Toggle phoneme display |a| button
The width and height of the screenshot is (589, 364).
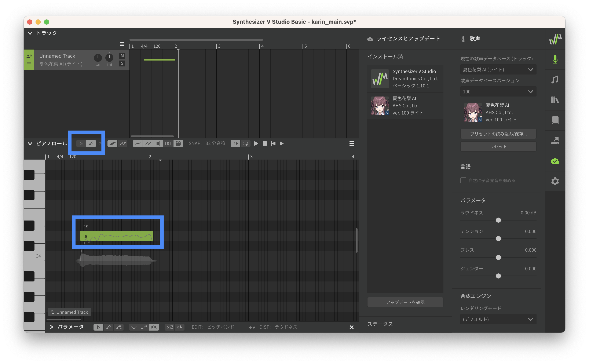point(168,143)
